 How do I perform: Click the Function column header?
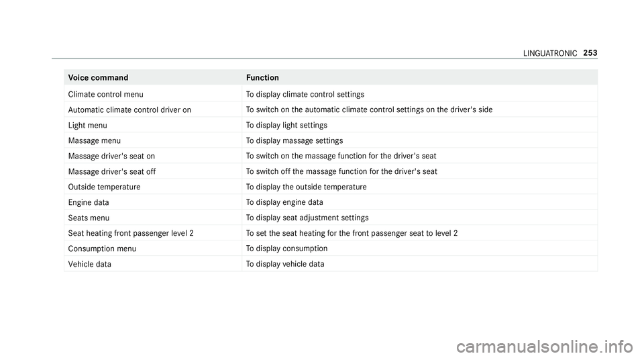click(262, 78)
